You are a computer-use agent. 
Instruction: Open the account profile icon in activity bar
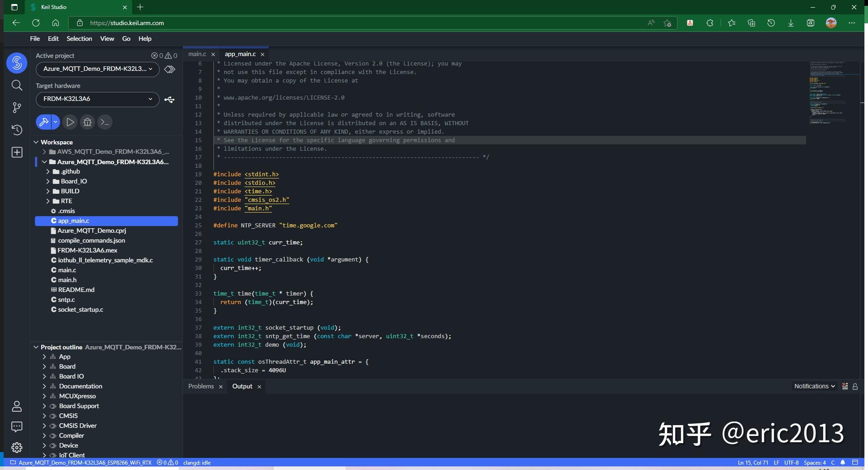click(17, 406)
